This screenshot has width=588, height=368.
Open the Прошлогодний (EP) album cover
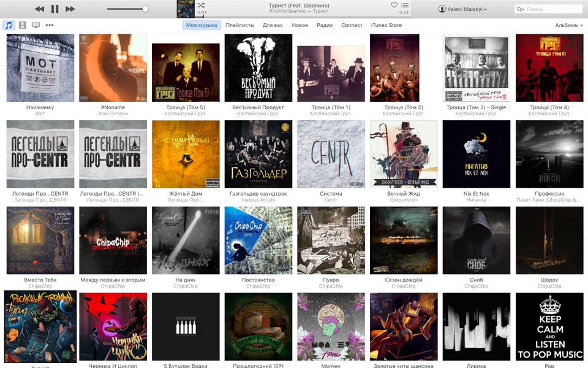coord(258,327)
